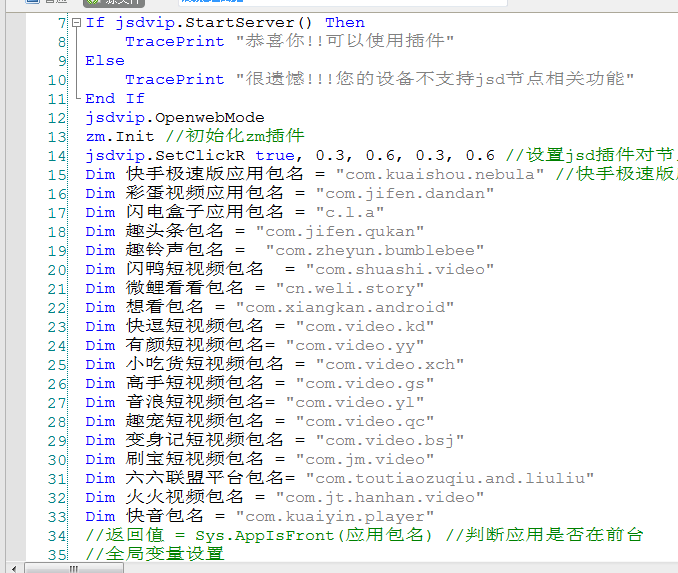Click variable 趣铃声包名
This screenshot has height=573, width=678.
[x=175, y=250]
